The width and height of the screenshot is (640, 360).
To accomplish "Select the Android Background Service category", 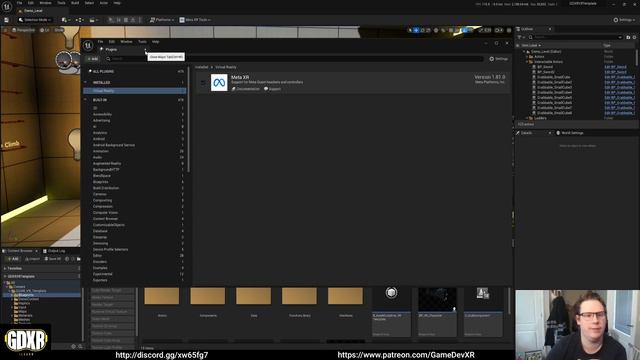I will 113,145.
